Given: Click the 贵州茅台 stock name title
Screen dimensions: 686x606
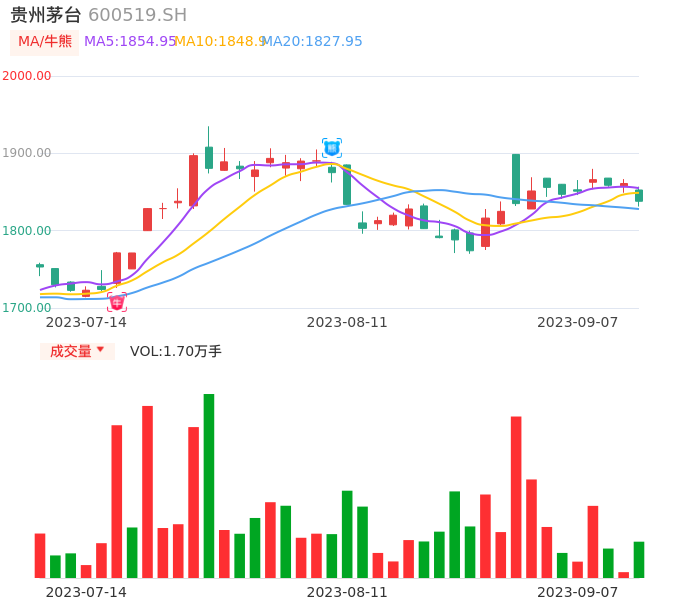Looking at the screenshot, I should pyautogui.click(x=46, y=15).
